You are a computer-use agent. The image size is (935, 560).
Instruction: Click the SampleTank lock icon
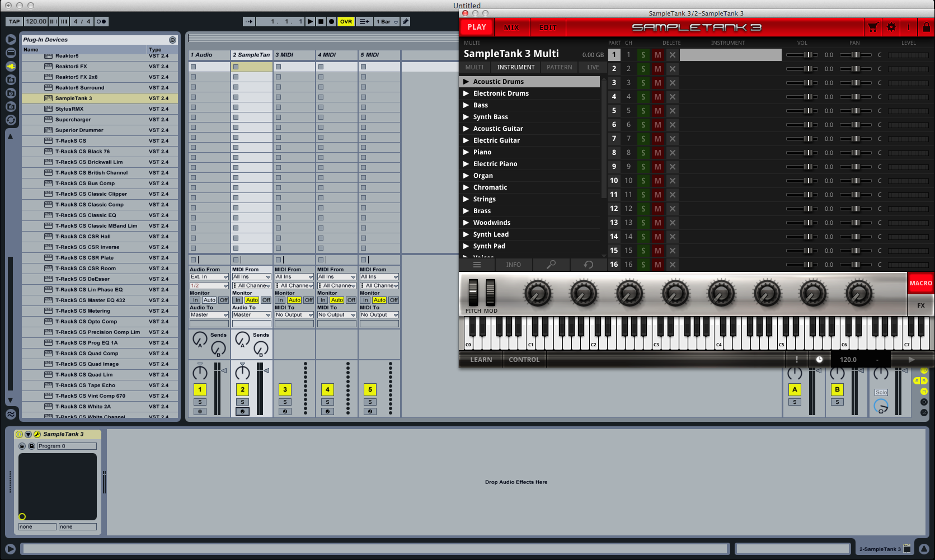coord(926,27)
